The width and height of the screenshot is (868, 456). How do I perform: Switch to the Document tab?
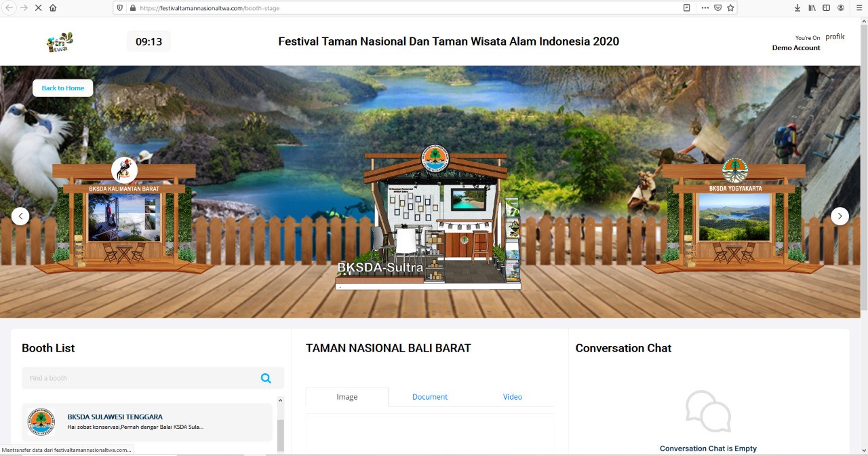(x=430, y=397)
